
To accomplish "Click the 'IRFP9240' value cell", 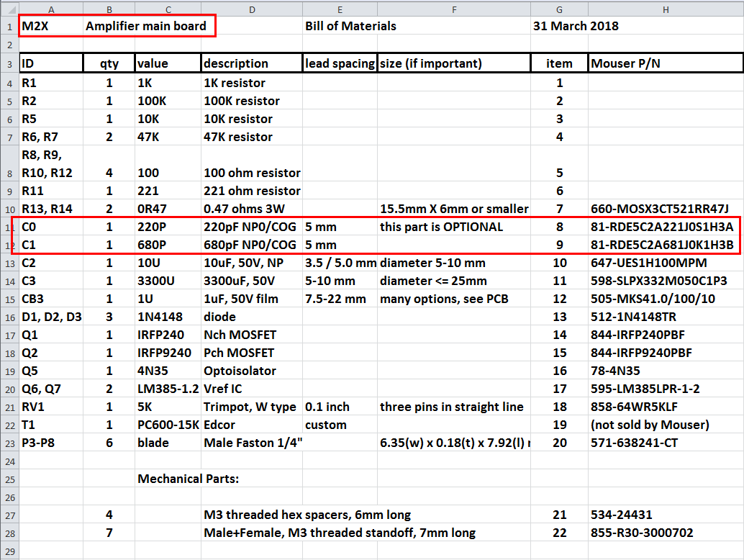I will [x=168, y=353].
